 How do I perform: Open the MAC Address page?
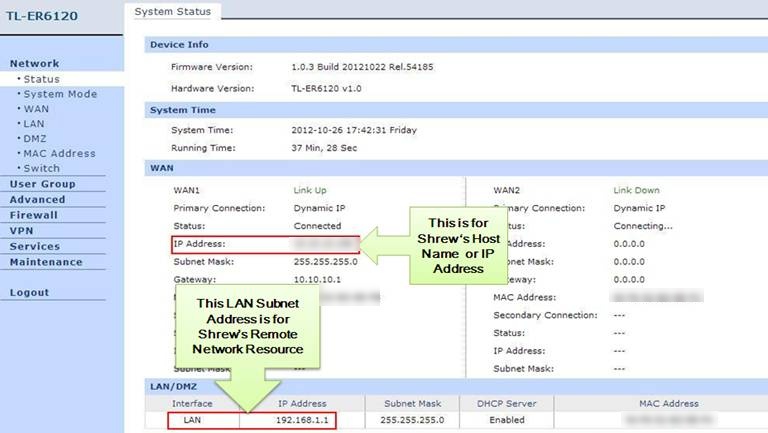pos(59,153)
